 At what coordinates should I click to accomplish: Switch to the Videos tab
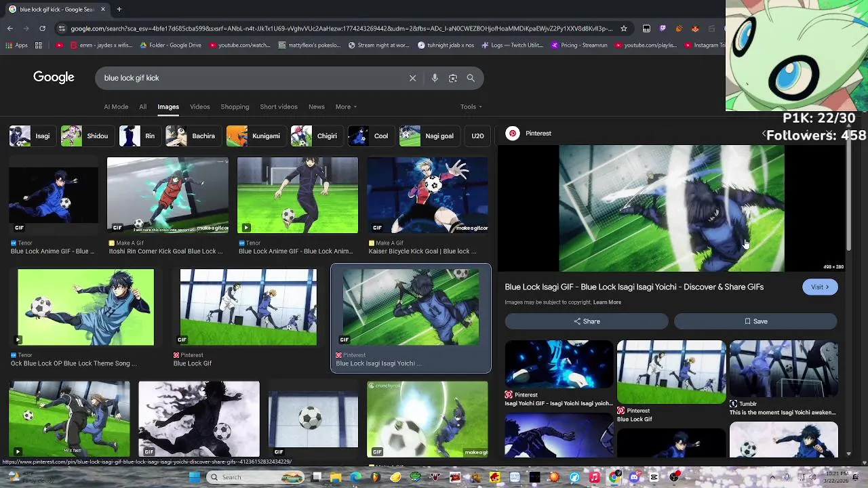[199, 106]
